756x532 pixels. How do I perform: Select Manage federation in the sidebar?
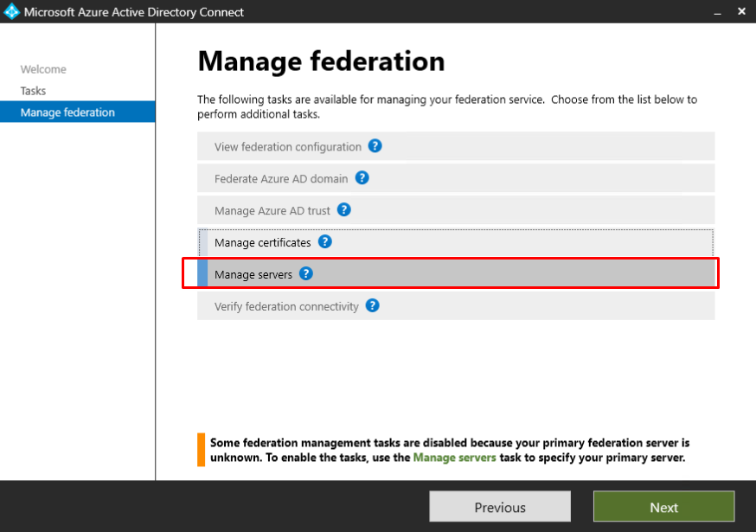tap(67, 112)
